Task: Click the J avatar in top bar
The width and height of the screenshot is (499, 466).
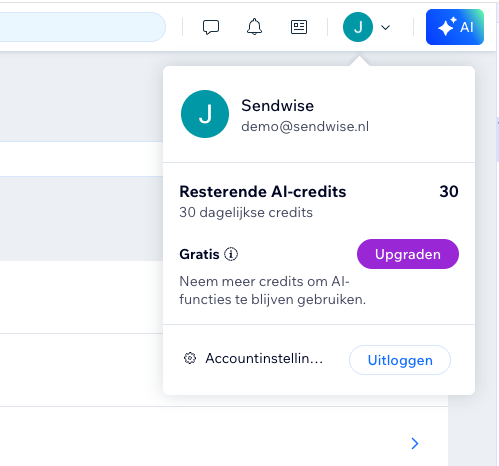Action: (x=358, y=27)
